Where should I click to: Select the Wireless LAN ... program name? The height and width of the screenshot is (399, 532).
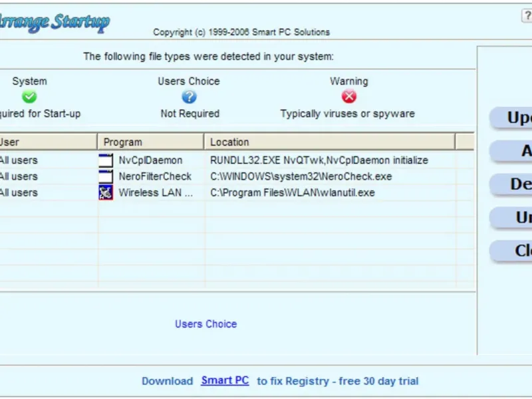pos(156,193)
